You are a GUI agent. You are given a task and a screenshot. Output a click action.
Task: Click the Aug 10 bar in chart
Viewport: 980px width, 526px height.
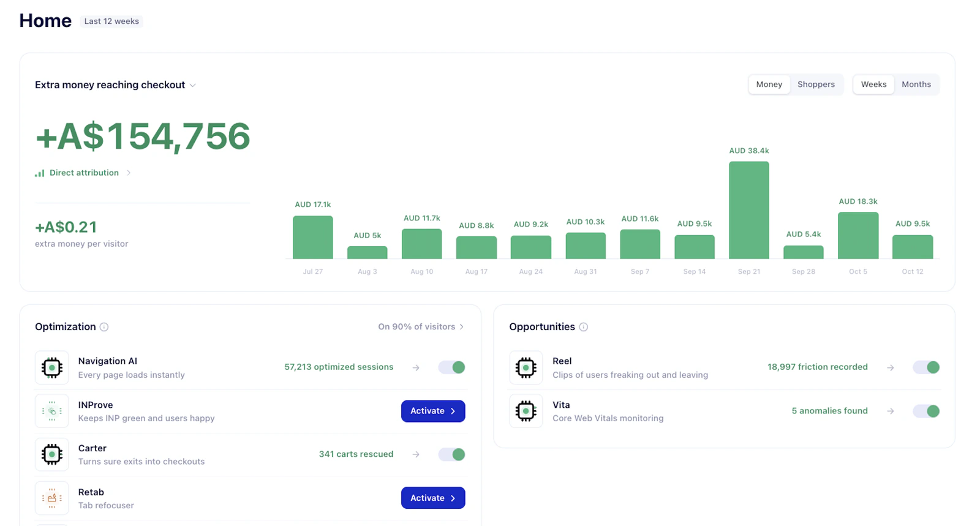pyautogui.click(x=422, y=244)
